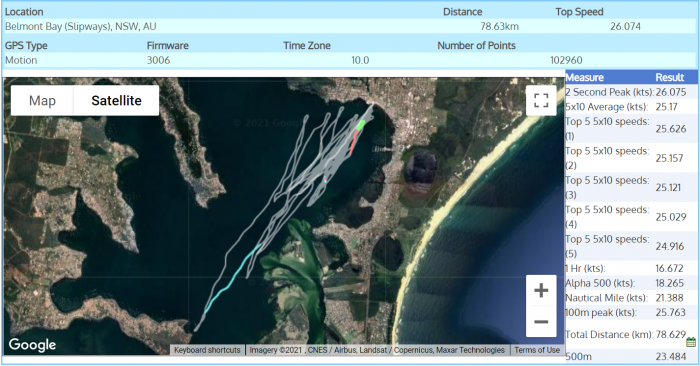Open the green calendar icon
The width and height of the screenshot is (700, 366).
click(x=691, y=342)
